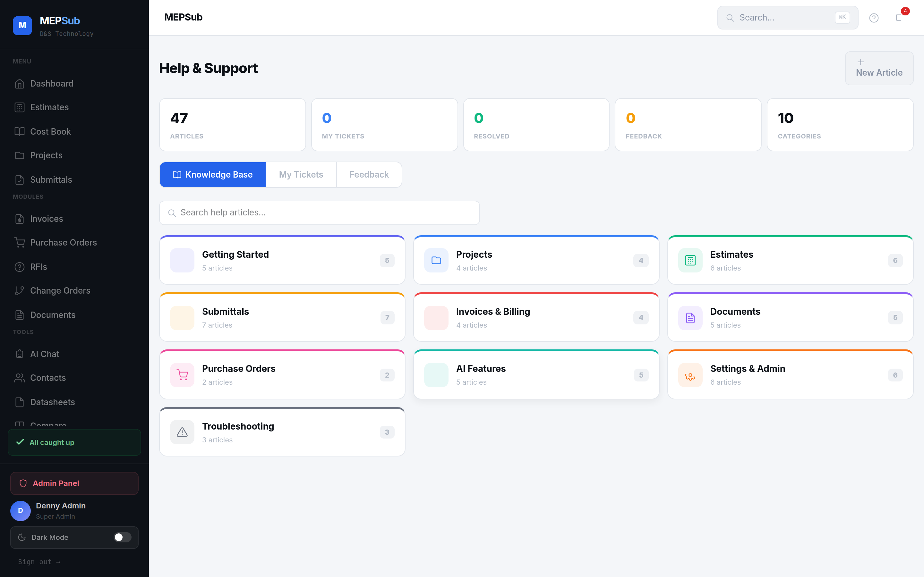Select the Purchase Orders cart icon
Image resolution: width=924 pixels, height=577 pixels.
click(x=20, y=242)
